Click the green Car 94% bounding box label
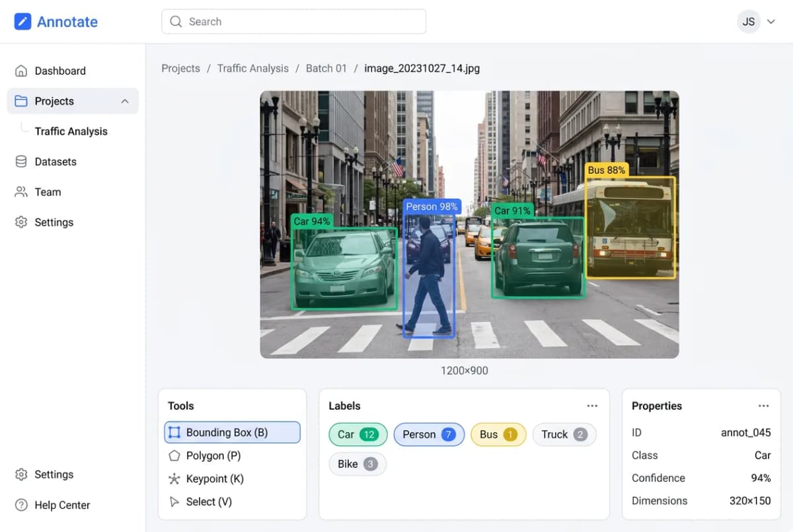 point(312,221)
